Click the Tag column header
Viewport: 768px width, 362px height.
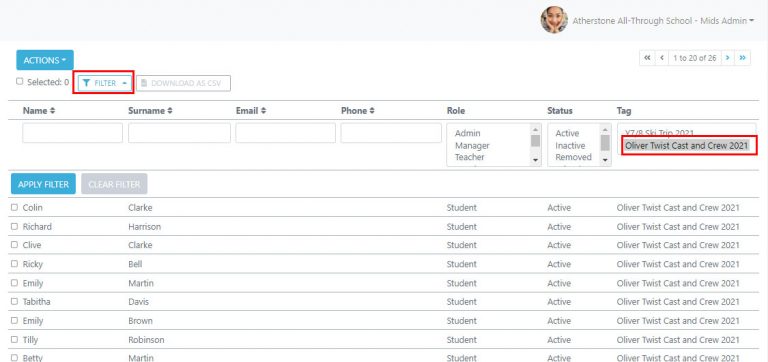(x=624, y=111)
